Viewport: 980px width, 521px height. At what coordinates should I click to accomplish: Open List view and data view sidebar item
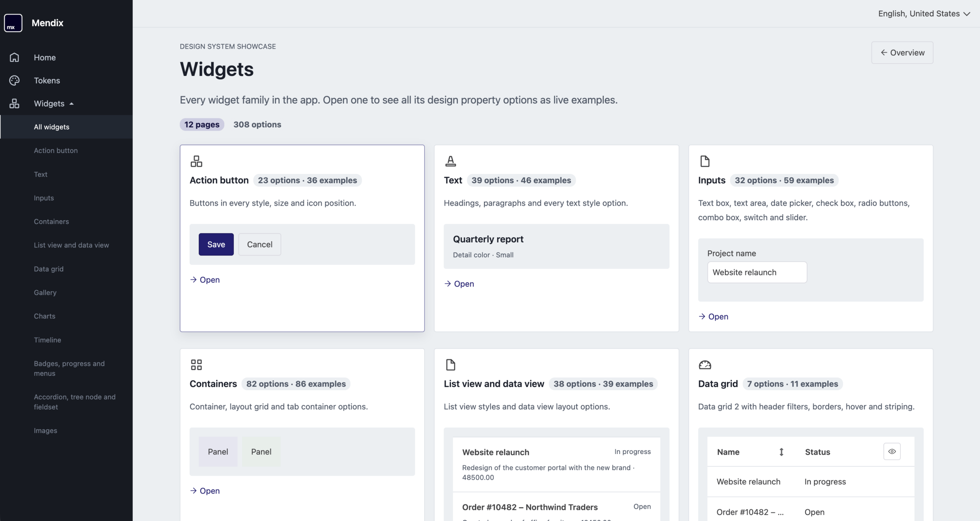67,245
